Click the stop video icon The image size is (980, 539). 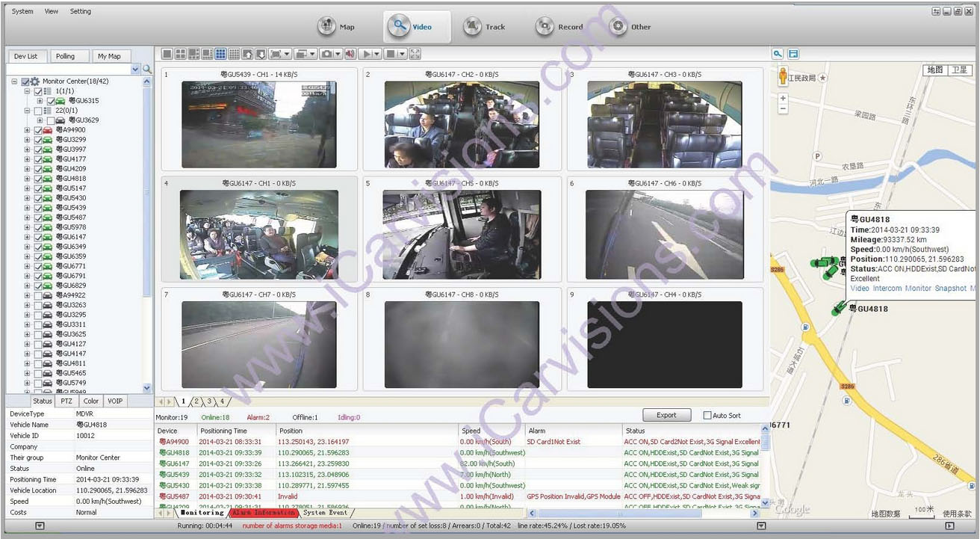point(391,54)
